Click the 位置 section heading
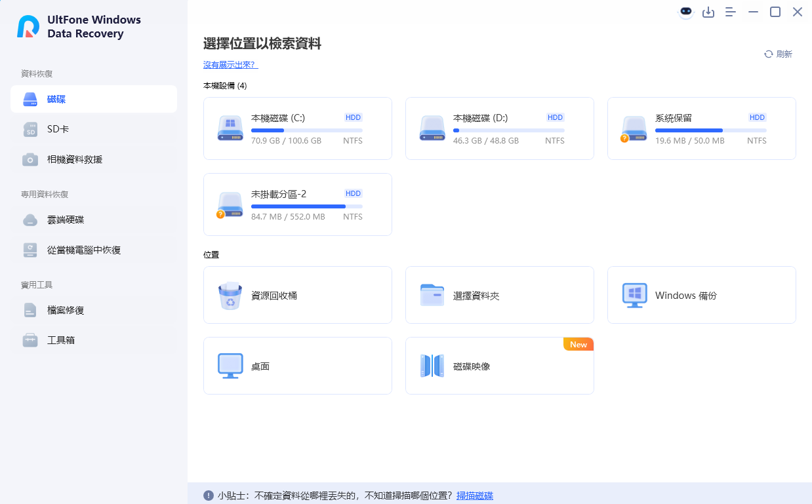Image resolution: width=812 pixels, height=504 pixels. pyautogui.click(x=211, y=254)
